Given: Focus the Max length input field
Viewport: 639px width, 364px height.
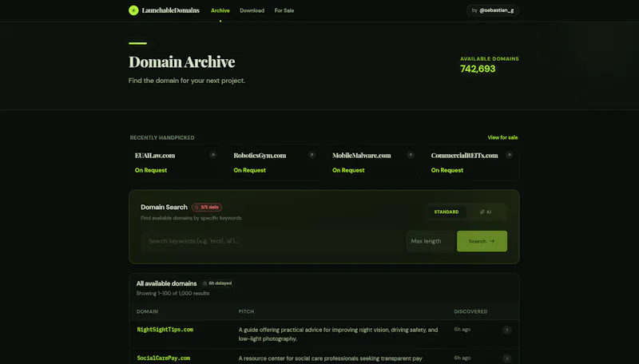Looking at the screenshot, I should (x=430, y=241).
